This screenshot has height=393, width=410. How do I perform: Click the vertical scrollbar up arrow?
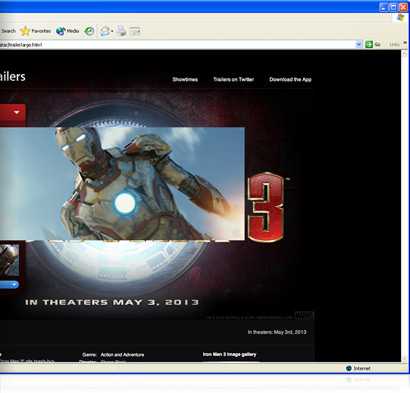pos(405,53)
